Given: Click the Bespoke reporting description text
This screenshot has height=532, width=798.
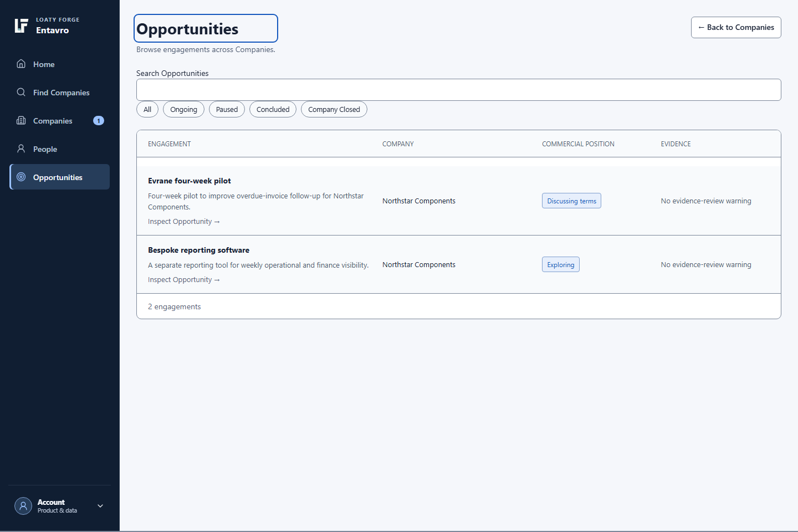Looking at the screenshot, I should [x=258, y=265].
